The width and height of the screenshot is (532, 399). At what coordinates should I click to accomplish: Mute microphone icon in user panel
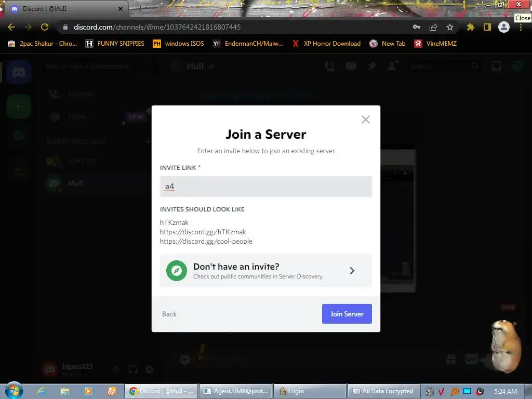(x=116, y=369)
